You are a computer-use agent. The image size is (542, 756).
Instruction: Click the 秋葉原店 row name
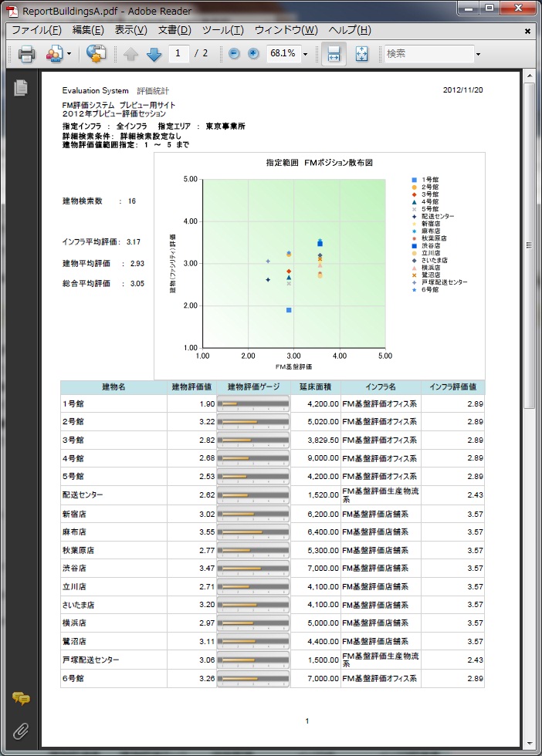click(x=78, y=550)
